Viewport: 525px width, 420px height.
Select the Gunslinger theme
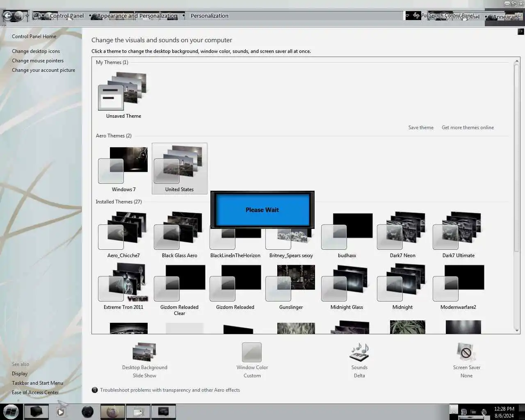click(x=291, y=287)
